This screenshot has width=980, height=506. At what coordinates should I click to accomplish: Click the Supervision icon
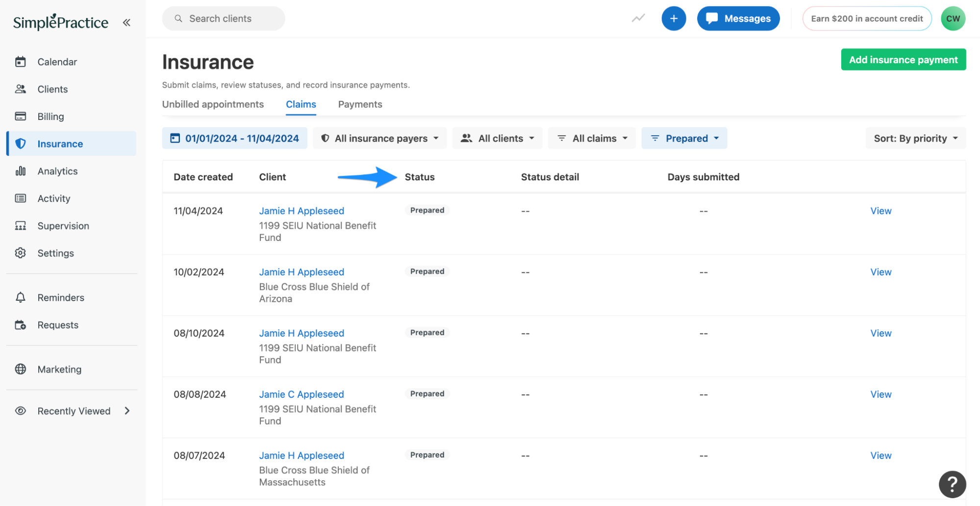[20, 226]
